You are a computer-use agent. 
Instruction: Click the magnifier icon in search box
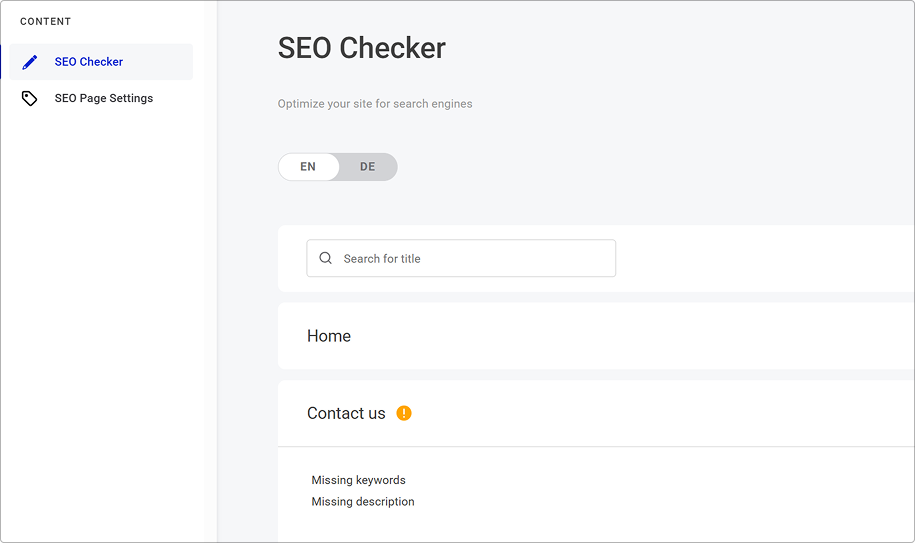click(326, 258)
